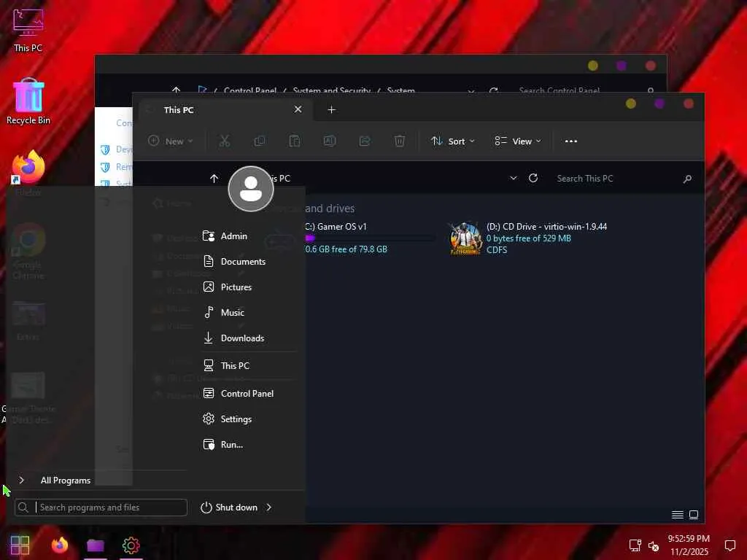Refresh the Control Panel window
This screenshot has width=747, height=560.
(x=494, y=90)
